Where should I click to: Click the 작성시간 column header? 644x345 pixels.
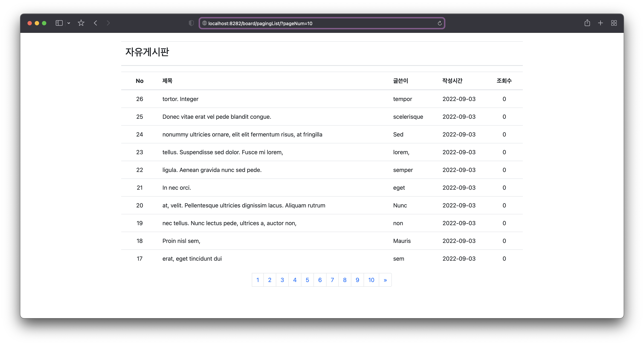452,81
